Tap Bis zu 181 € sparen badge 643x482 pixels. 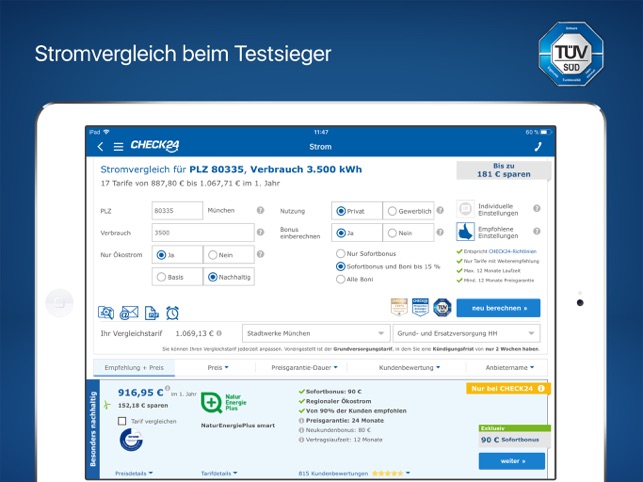tap(504, 170)
